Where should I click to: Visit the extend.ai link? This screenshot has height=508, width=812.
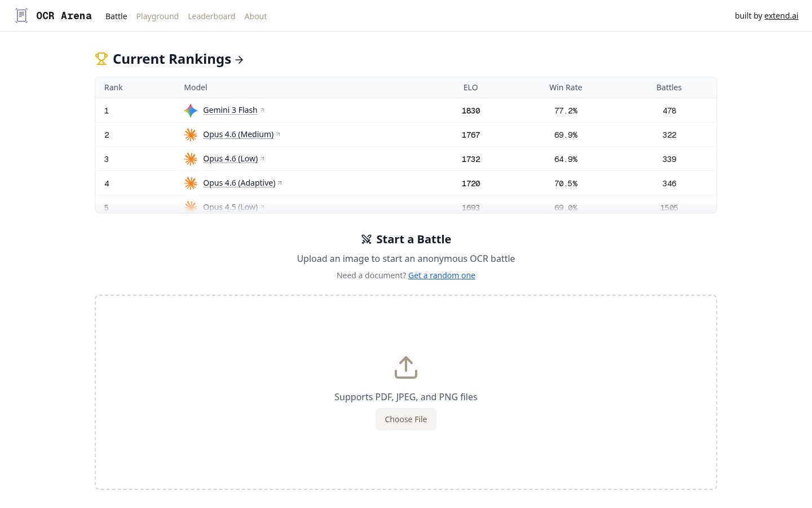click(x=781, y=16)
